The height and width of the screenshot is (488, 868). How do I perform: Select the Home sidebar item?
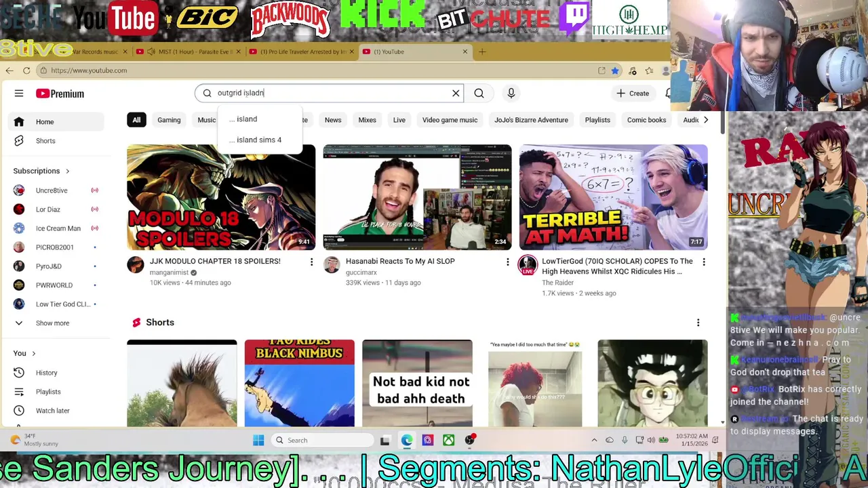56,122
